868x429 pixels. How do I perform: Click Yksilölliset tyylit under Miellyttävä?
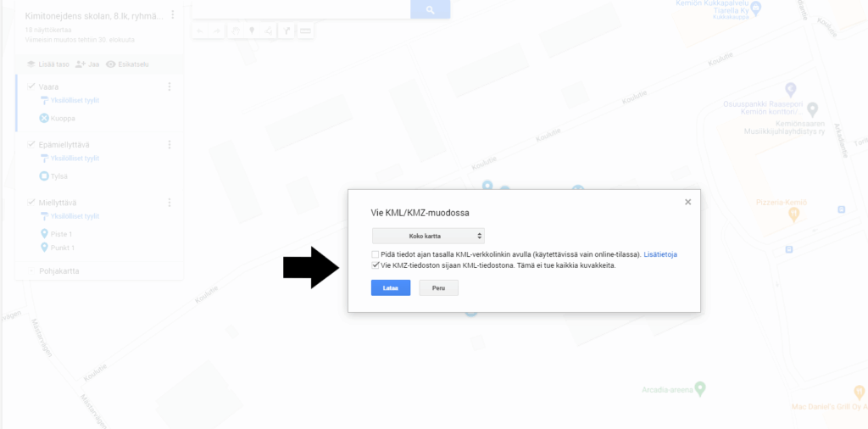coord(70,216)
